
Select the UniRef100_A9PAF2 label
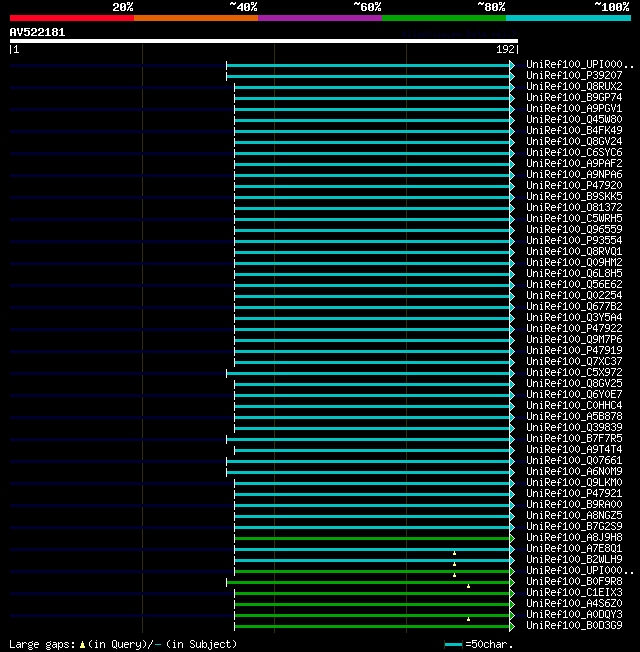tap(574, 163)
